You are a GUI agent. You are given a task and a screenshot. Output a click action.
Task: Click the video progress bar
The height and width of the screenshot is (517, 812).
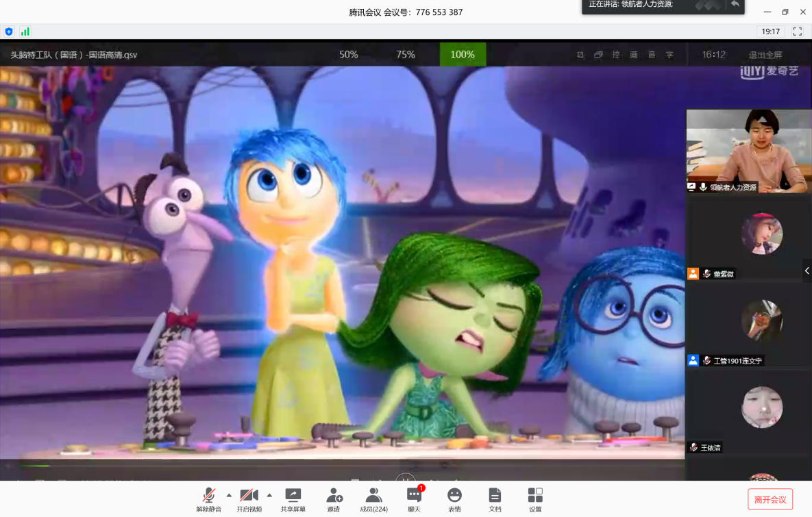(342, 466)
